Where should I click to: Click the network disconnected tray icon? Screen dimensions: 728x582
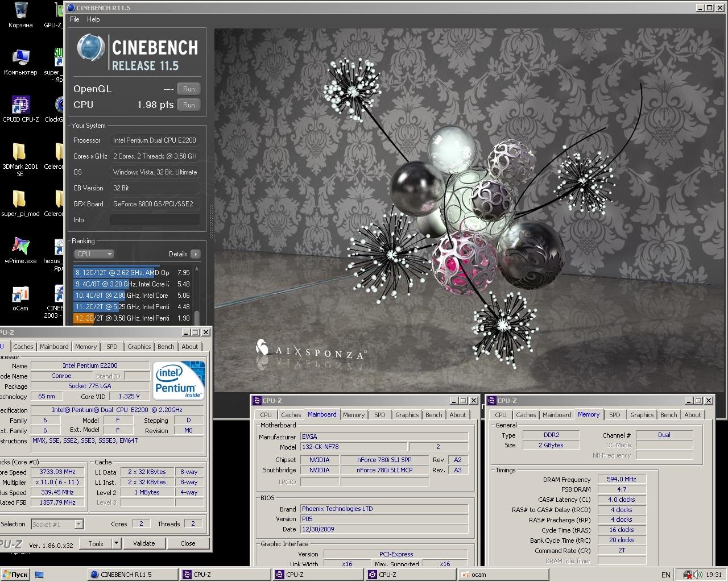687,575
